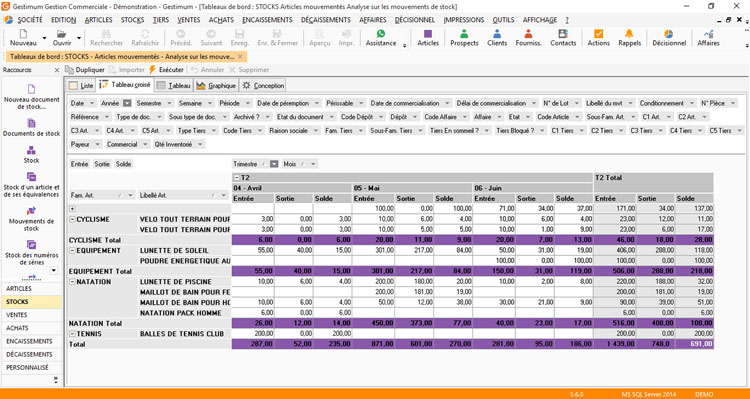Open the DÉCISIONNEL menu
Image resolution: width=750 pixels, height=399 pixels.
415,20
